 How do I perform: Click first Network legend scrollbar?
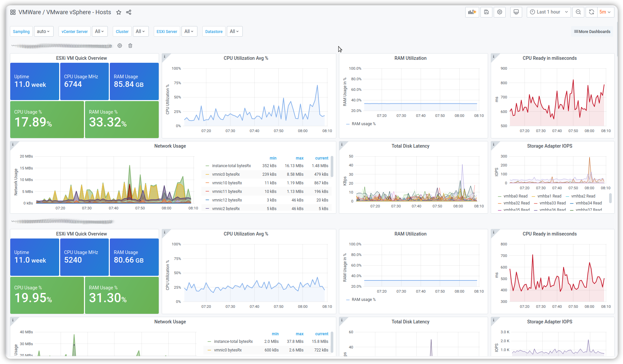pyautogui.click(x=332, y=166)
